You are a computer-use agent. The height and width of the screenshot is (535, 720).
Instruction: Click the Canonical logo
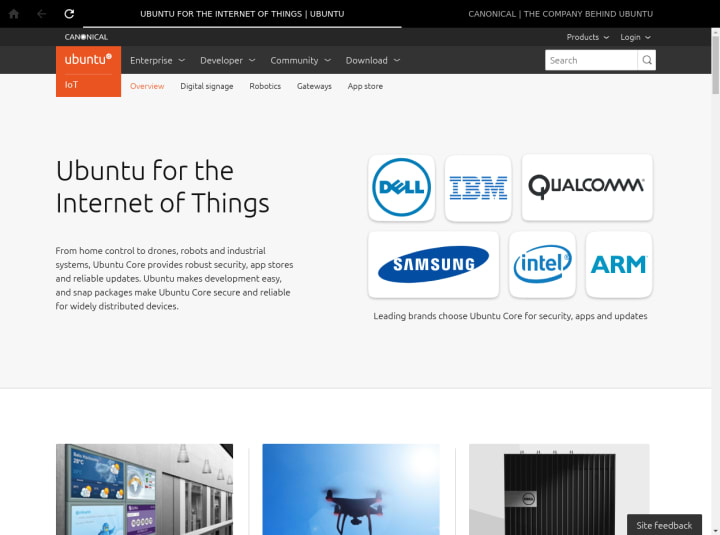coord(86,37)
